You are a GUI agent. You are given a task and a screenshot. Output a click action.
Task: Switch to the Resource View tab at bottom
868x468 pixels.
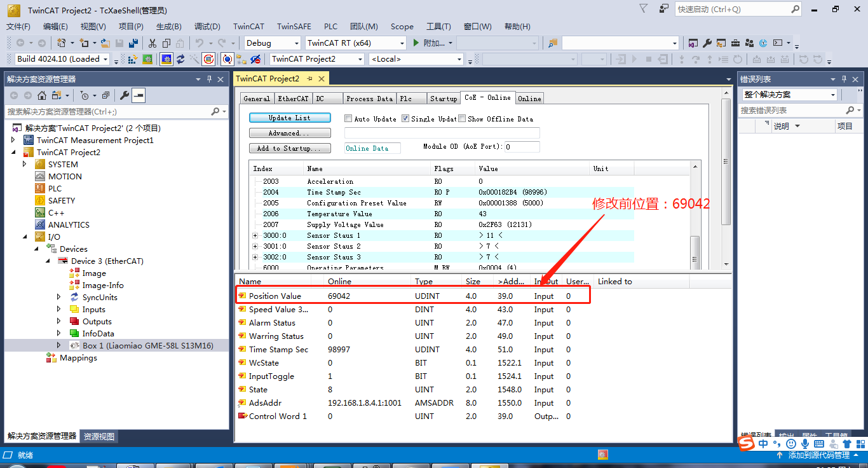(x=99, y=436)
